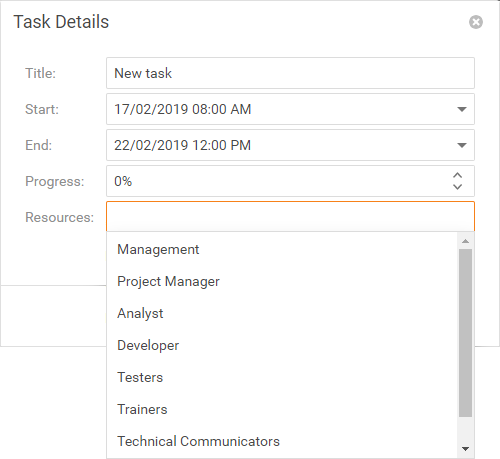The height and width of the screenshot is (459, 500).
Task: Click the Title input field
Action: coord(290,73)
